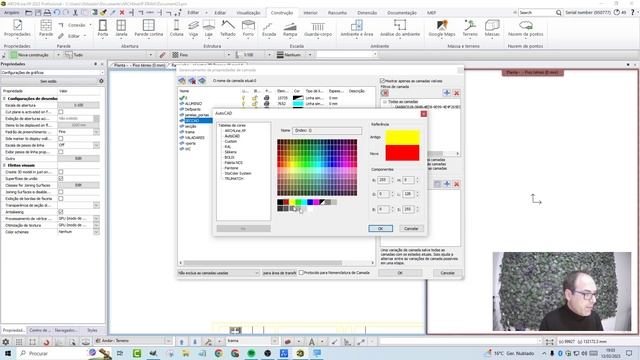
Task: Toggle Create 3D model checkbox
Action: 61,172
